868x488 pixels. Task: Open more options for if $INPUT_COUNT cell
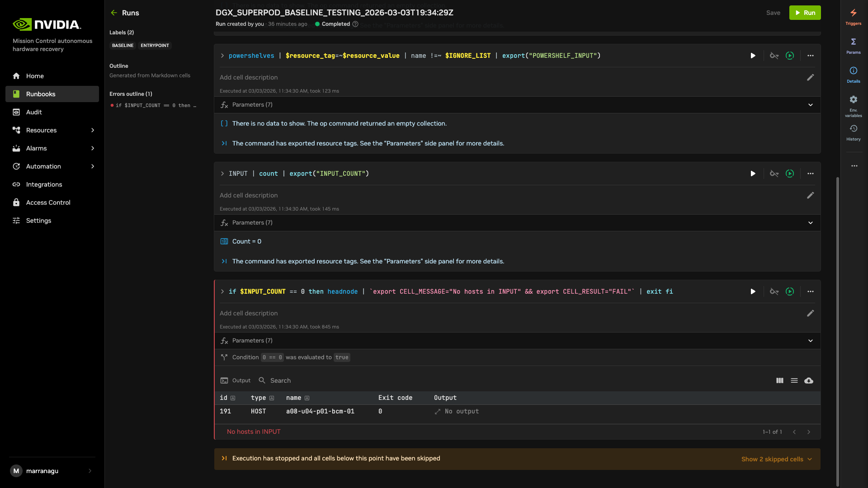pos(811,291)
